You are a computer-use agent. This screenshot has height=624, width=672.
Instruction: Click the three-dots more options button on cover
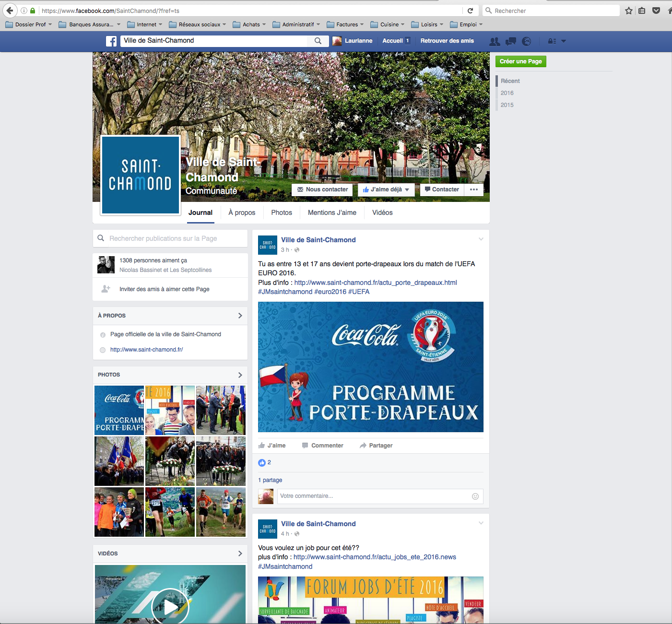coord(474,189)
